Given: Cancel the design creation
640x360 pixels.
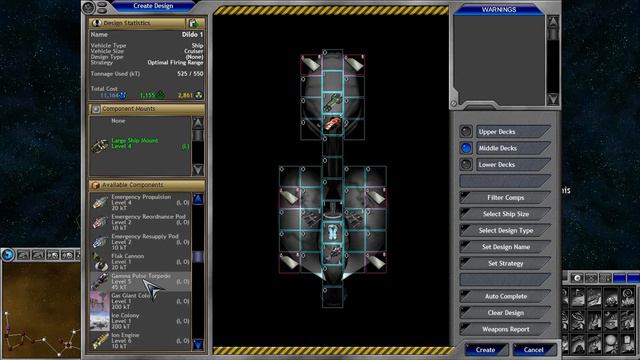Looking at the screenshot, I should click(533, 350).
